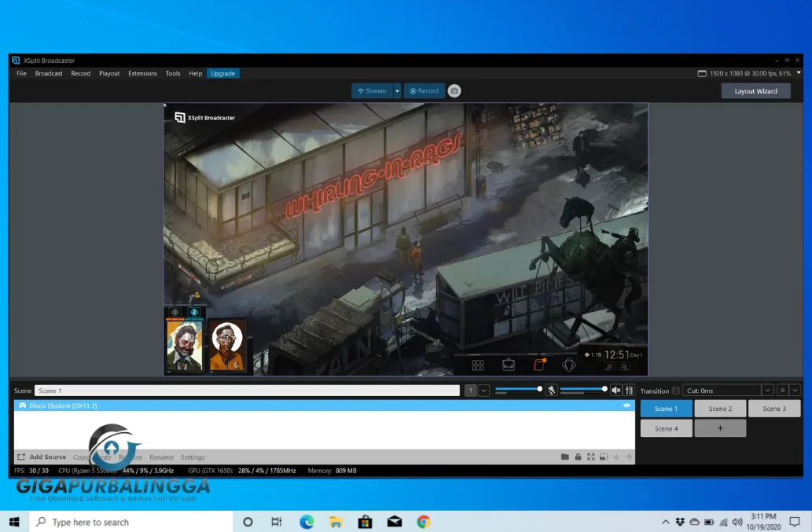The image size is (812, 532).
Task: Launch Microsoft Edge from the taskbar
Action: (307, 522)
